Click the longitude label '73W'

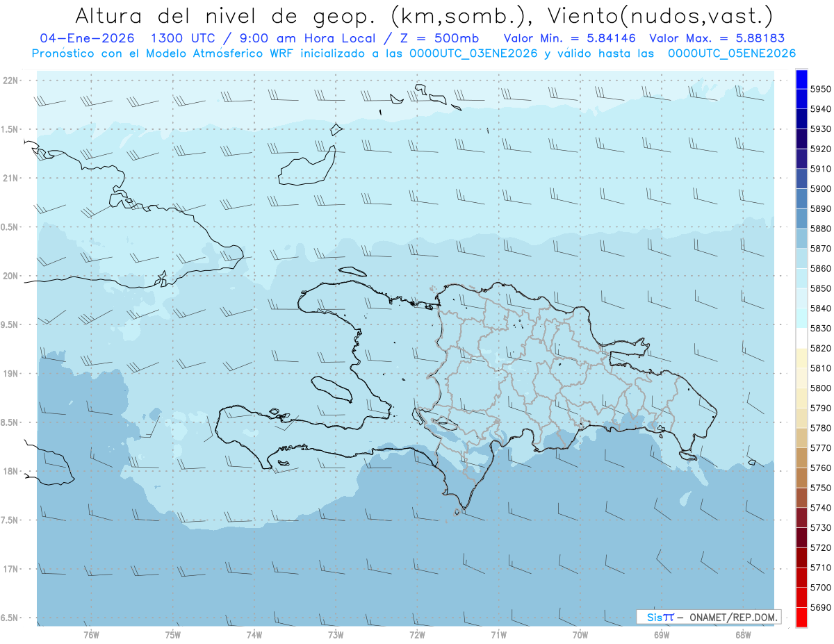[336, 634]
